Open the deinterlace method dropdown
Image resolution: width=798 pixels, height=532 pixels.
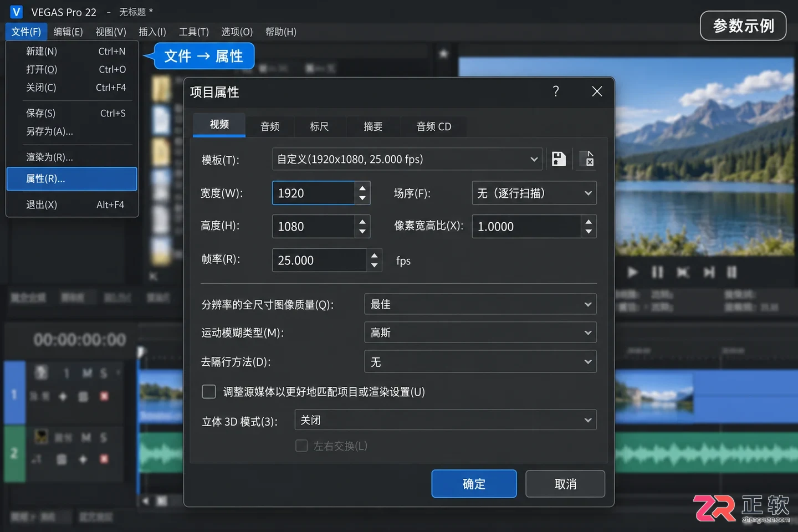click(x=480, y=362)
